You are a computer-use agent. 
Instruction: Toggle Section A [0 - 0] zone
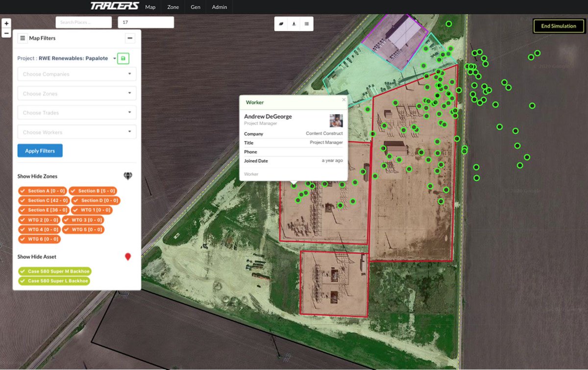43,191
